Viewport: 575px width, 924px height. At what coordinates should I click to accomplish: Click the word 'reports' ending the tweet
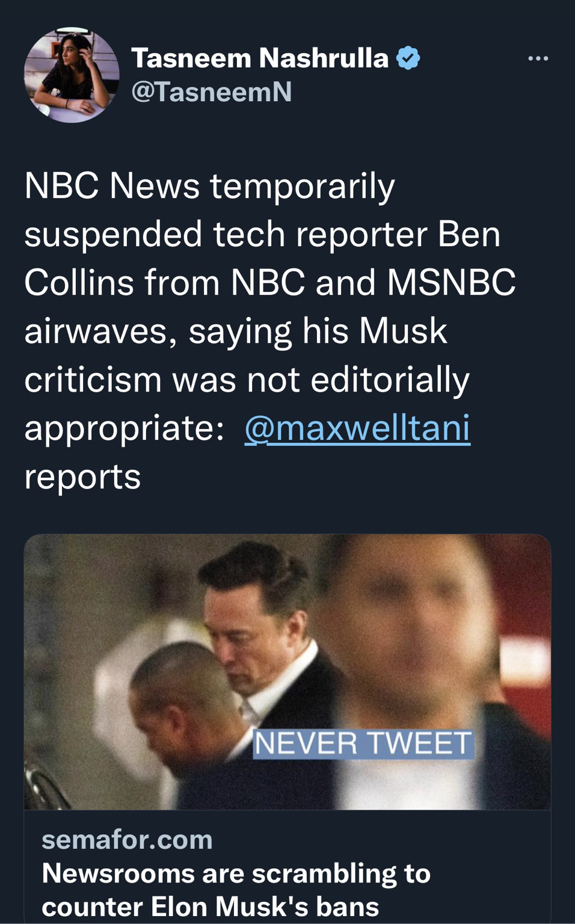click(x=82, y=476)
